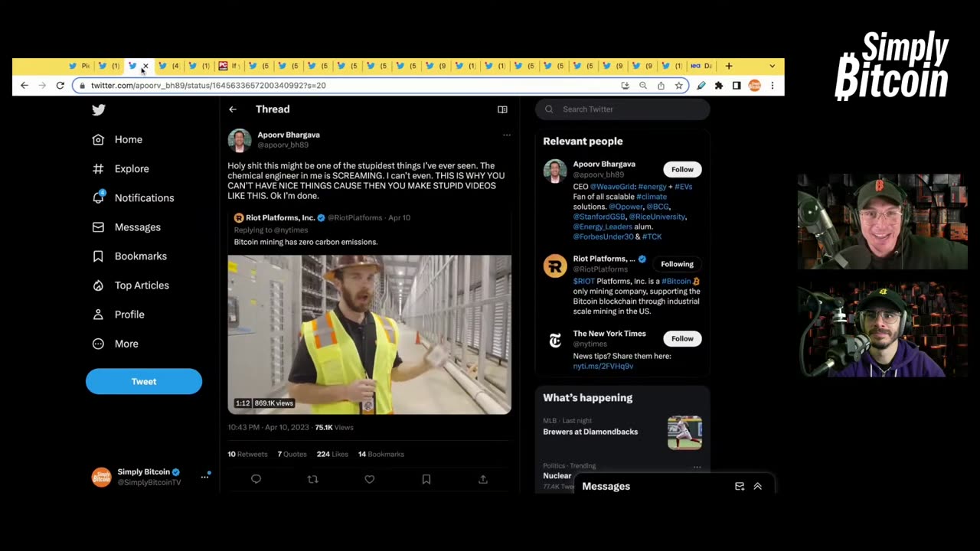This screenshot has width=980, height=551.
Task: Click the browser share page icon
Action: (661, 86)
